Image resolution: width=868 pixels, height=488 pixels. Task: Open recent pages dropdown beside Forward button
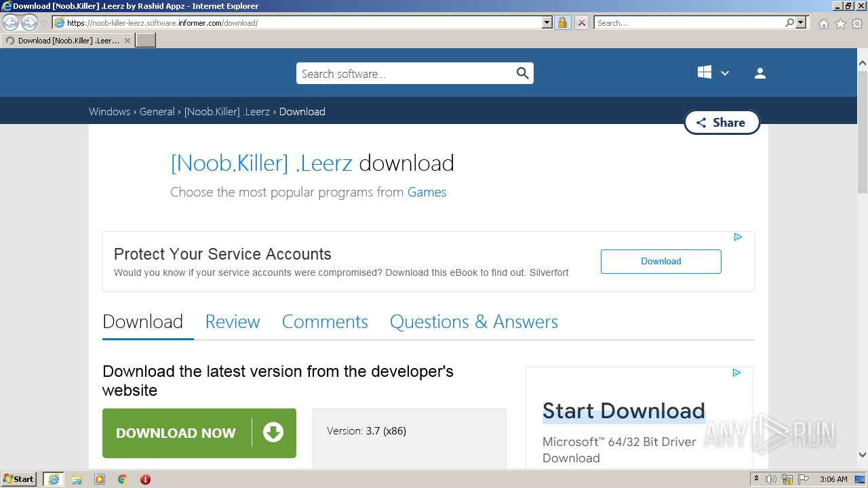tap(44, 23)
